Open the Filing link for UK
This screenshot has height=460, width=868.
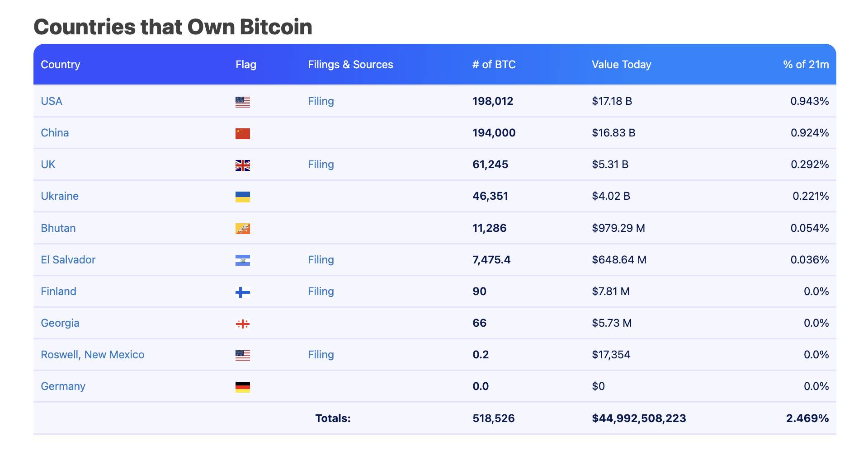321,164
